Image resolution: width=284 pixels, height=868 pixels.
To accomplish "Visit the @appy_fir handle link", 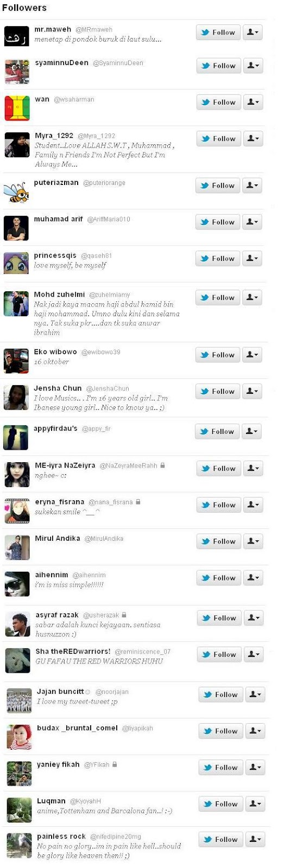I will click(96, 429).
